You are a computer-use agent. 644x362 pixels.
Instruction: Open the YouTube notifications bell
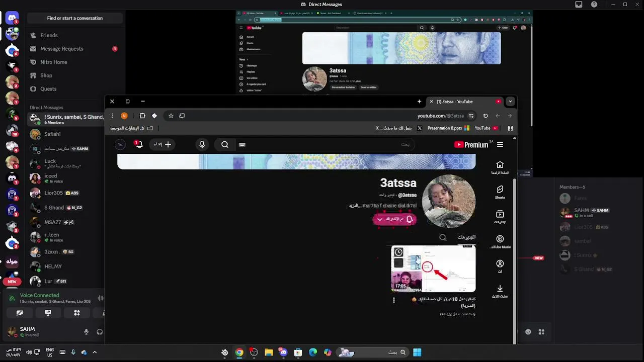[138, 145]
